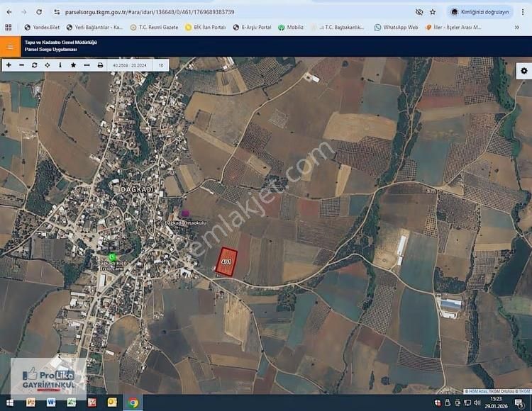Click the coordinates readout in map toolbar
532x411 pixels.
[130, 65]
